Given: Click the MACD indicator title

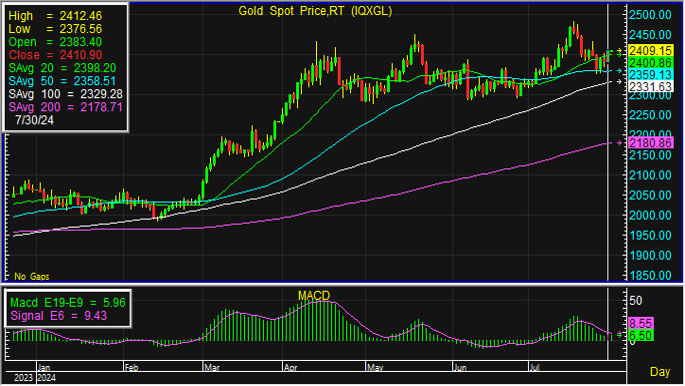Looking at the screenshot, I should 314,296.
